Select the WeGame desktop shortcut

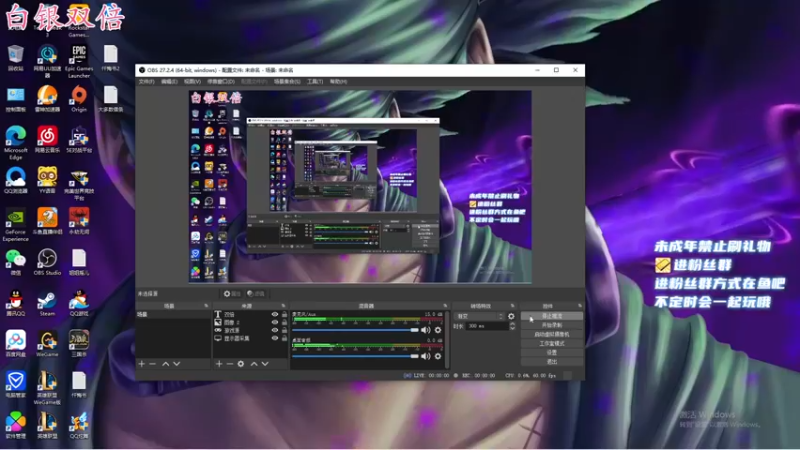(x=47, y=344)
